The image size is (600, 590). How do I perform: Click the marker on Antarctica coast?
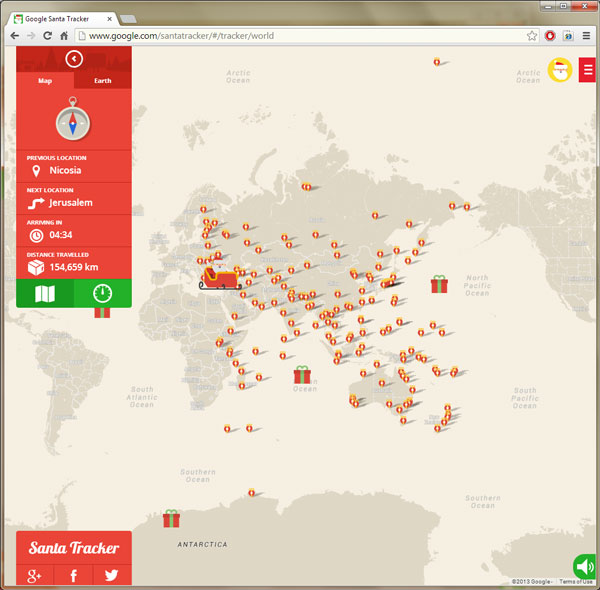coord(251,492)
